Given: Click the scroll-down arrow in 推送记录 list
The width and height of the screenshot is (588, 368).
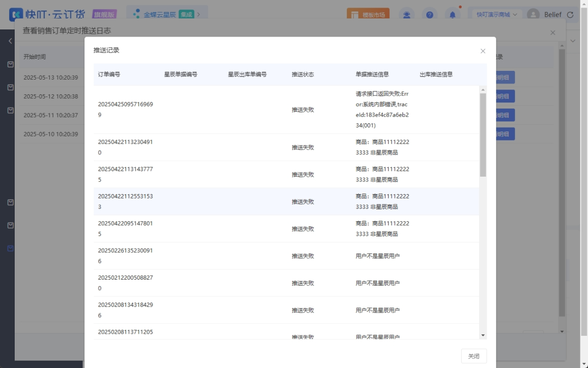Looking at the screenshot, I should tap(482, 335).
